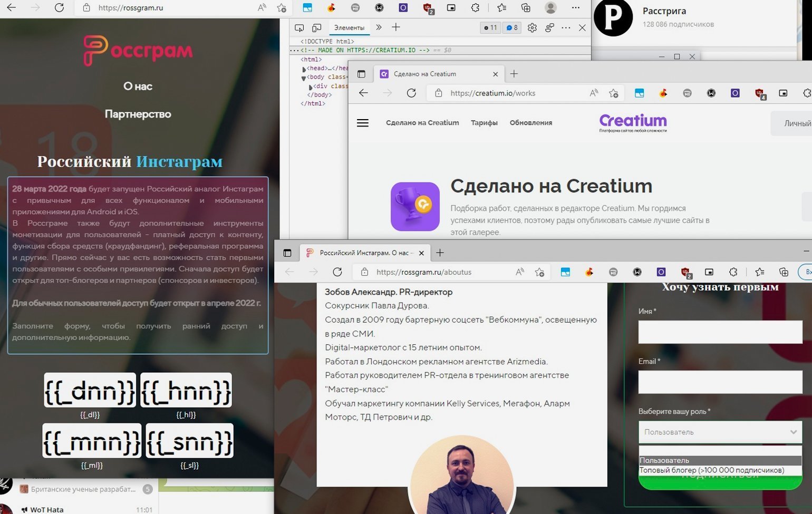This screenshot has height=514, width=812.
Task: Click the back arrow in the rossgram.ru top-left window
Action: click(x=11, y=7)
